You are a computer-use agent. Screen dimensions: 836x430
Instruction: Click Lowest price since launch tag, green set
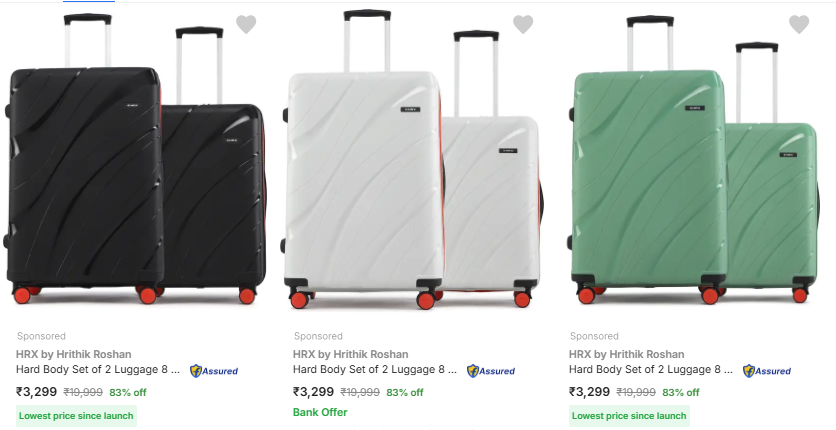click(629, 416)
